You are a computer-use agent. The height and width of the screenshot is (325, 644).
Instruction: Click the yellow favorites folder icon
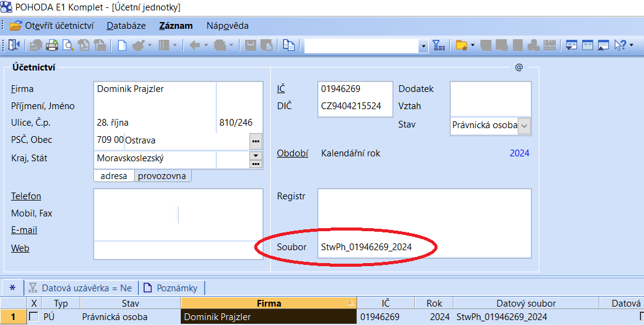462,45
